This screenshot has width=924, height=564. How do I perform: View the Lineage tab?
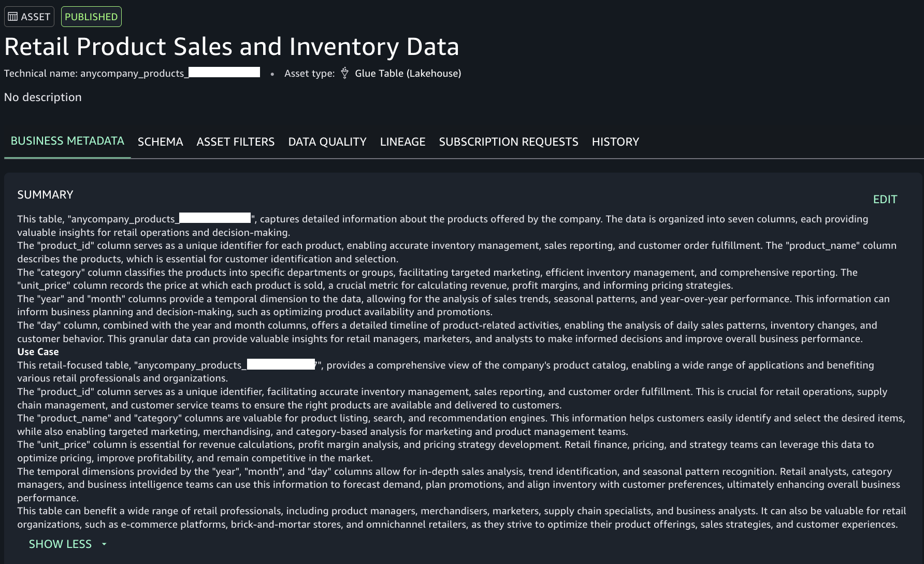coord(402,142)
